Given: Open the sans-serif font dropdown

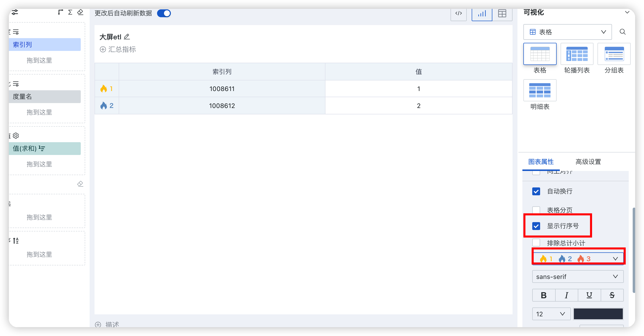Looking at the screenshot, I should (x=578, y=276).
